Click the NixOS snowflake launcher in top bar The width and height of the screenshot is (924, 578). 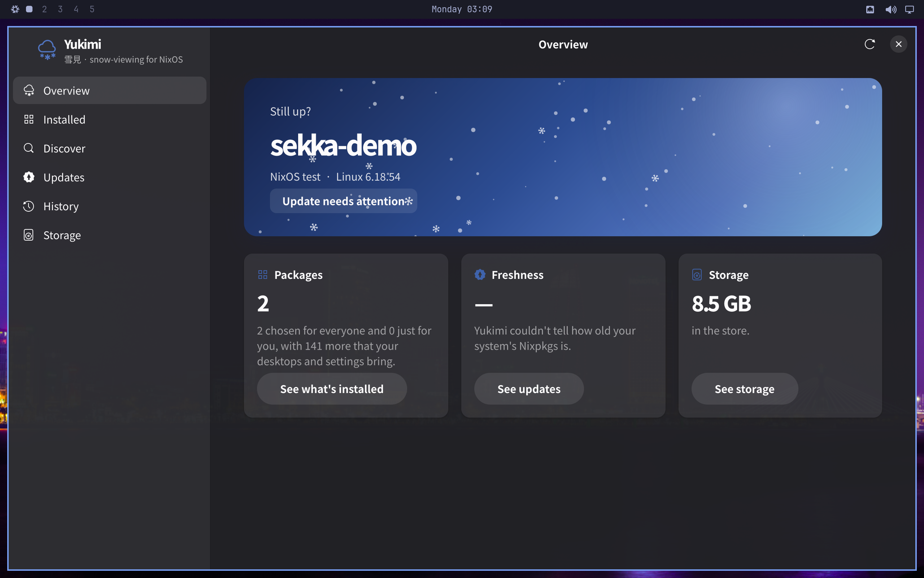tap(15, 9)
